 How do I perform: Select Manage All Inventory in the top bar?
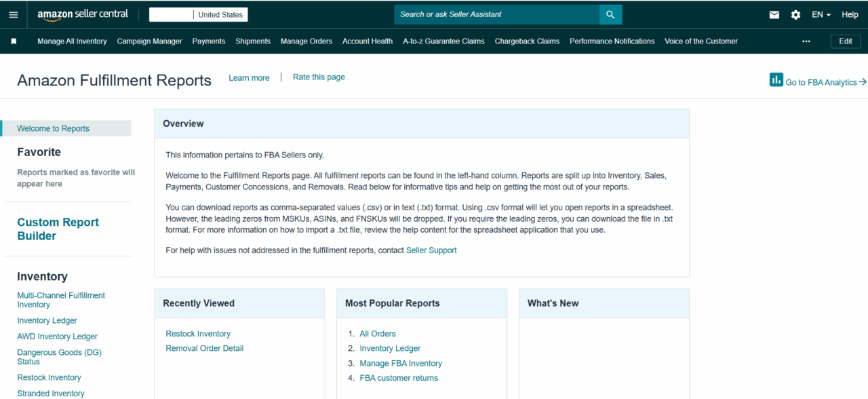72,41
